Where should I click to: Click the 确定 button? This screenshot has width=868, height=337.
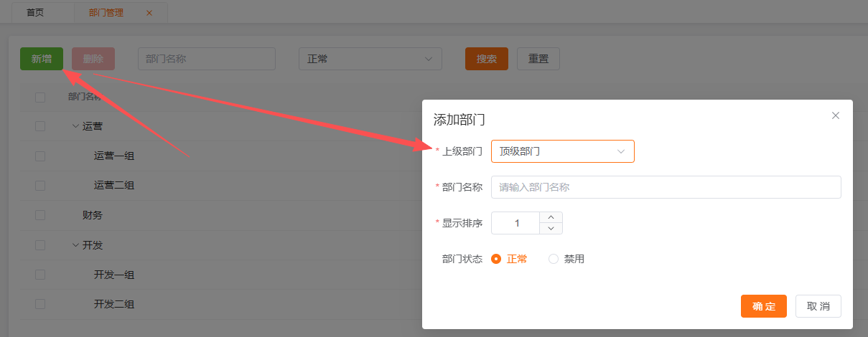(763, 306)
